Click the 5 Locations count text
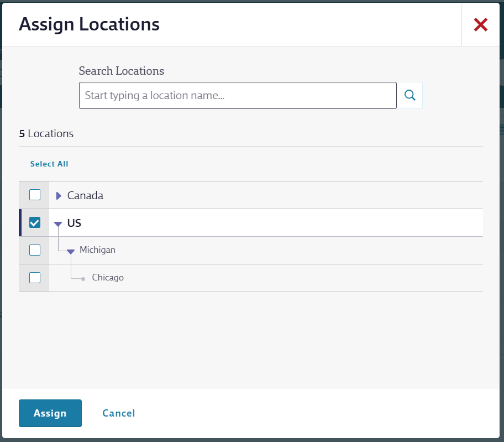 [46, 133]
